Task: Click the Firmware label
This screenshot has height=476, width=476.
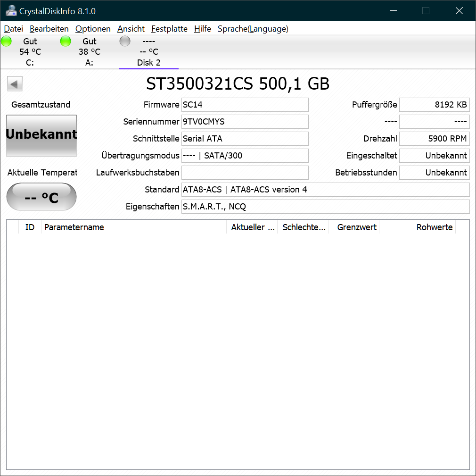Action: pyautogui.click(x=161, y=105)
